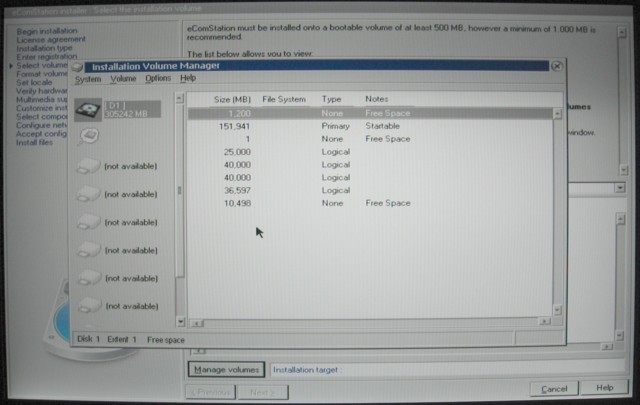Click the Help button in installer window
The image size is (640, 405).
tap(604, 387)
